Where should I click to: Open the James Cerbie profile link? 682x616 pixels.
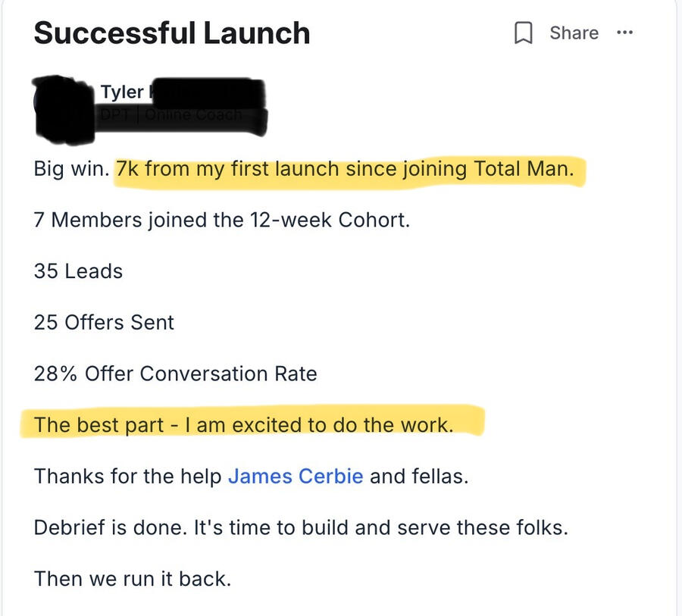click(296, 477)
